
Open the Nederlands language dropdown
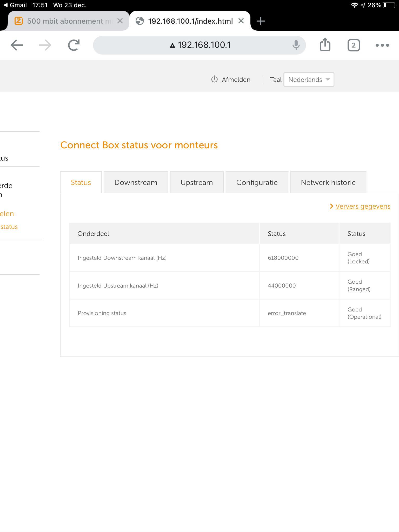click(309, 79)
